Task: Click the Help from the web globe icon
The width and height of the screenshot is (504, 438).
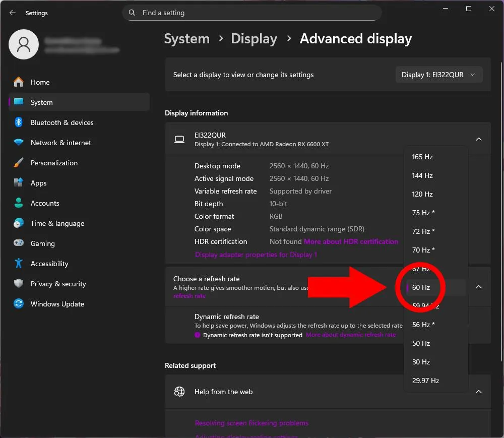Action: point(179,392)
